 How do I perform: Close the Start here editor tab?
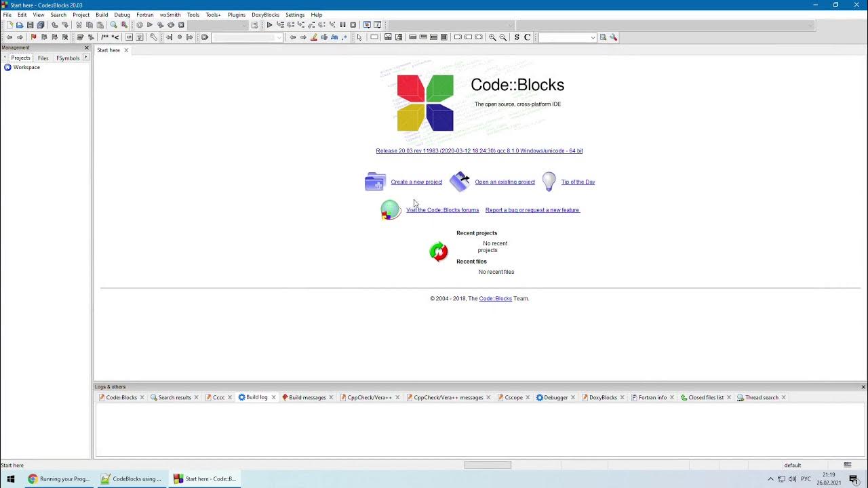(x=126, y=50)
